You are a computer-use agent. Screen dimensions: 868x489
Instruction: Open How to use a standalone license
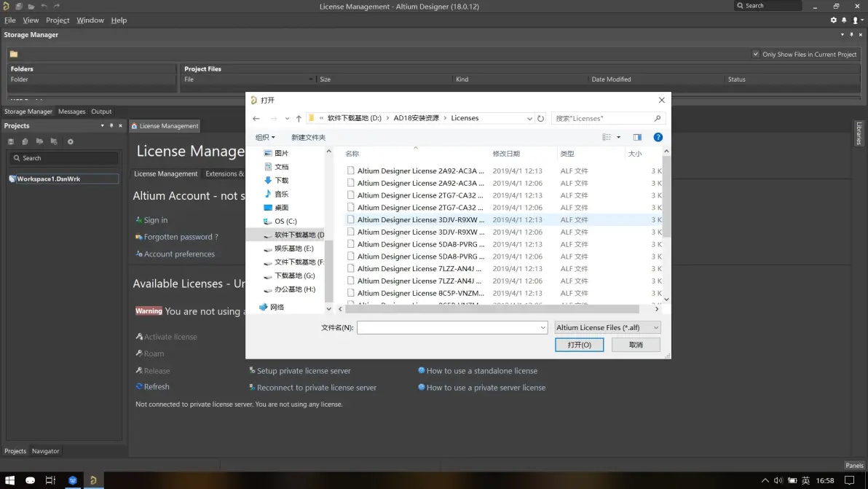click(x=481, y=370)
